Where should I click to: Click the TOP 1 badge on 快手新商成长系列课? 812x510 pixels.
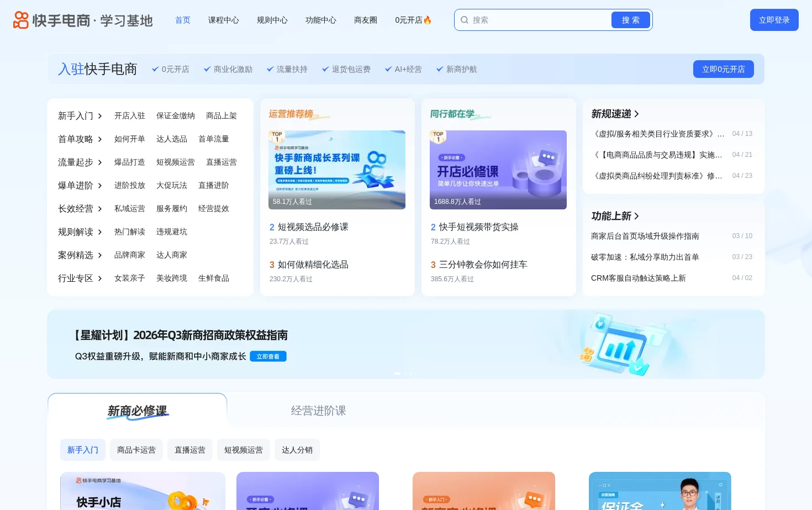coord(277,136)
